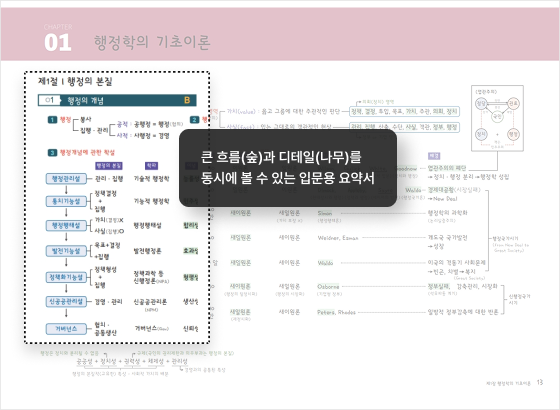Select the blue-boxed '행정행태설' flowchart node

[66, 225]
